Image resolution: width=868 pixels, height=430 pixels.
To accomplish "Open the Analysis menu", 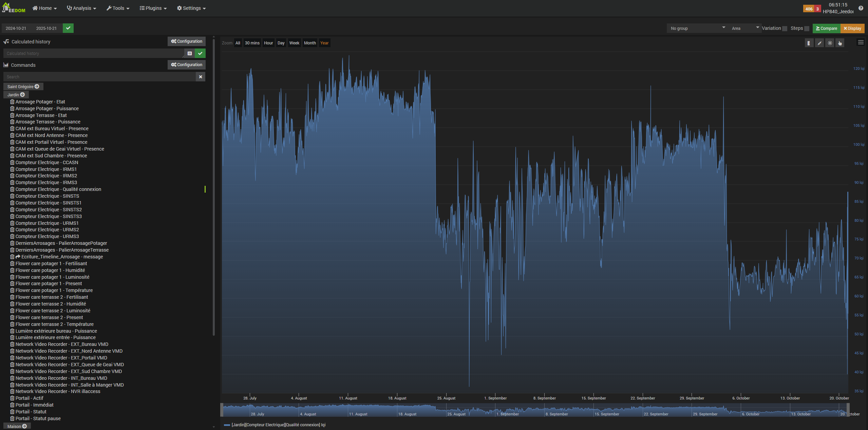I will [81, 8].
